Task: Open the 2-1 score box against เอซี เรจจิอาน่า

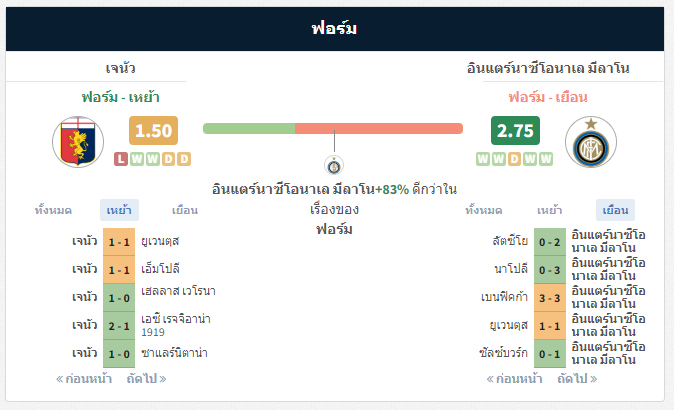Action: 119,325
